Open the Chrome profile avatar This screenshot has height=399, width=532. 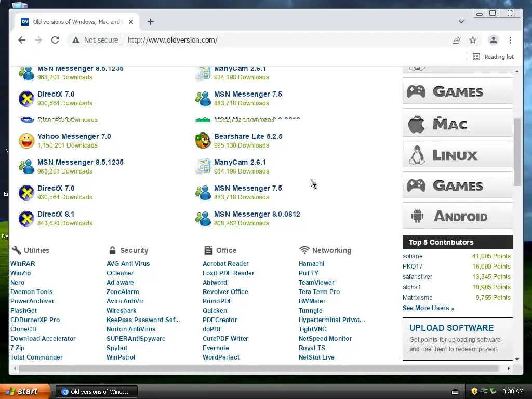click(x=494, y=40)
